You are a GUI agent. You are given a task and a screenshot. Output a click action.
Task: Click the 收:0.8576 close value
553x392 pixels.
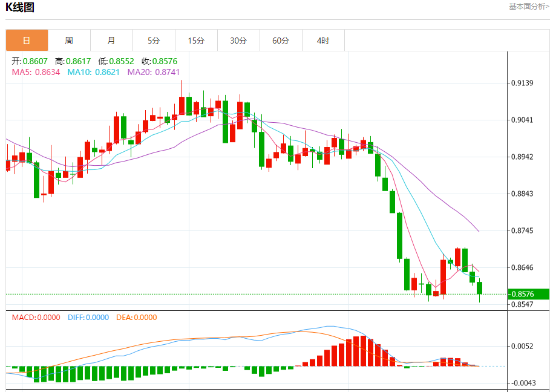pyautogui.click(x=159, y=61)
